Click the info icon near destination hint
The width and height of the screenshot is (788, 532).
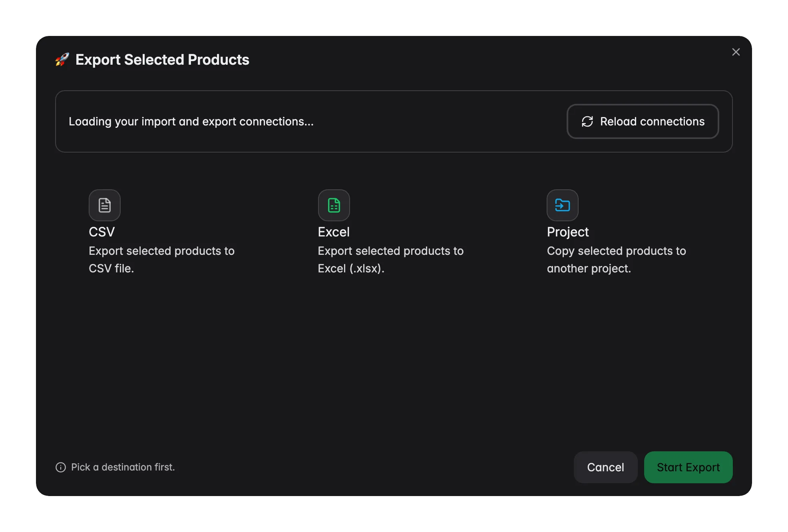(x=61, y=467)
